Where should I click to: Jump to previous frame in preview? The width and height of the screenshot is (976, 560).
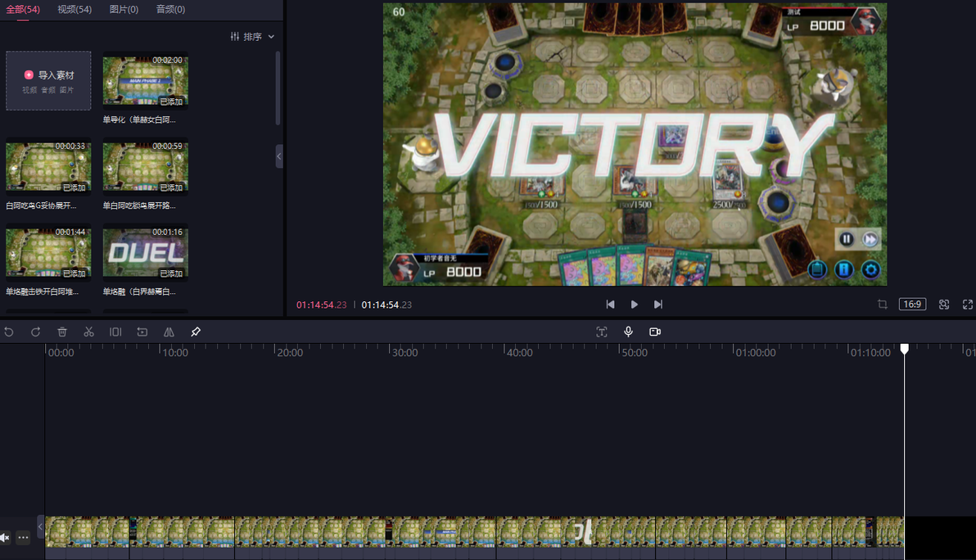pos(610,305)
